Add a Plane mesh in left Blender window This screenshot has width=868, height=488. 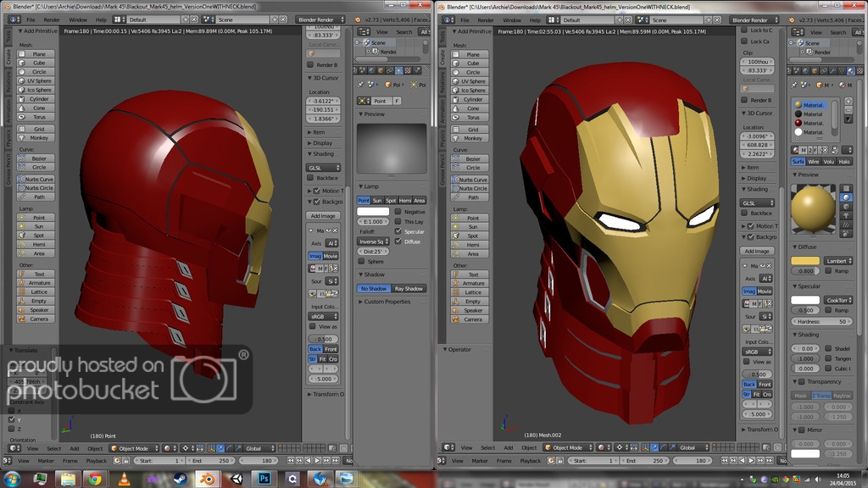[x=36, y=54]
